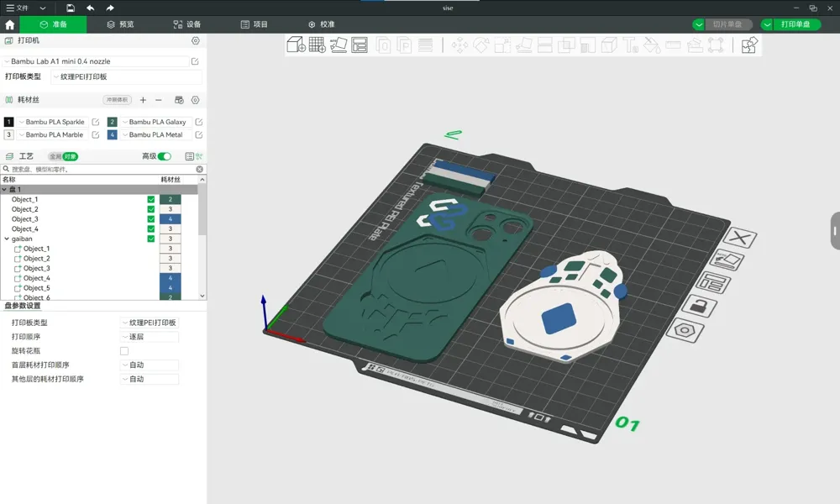Remove plate 1 with the X icon
Image resolution: width=840 pixels, height=504 pixels.
click(x=740, y=238)
